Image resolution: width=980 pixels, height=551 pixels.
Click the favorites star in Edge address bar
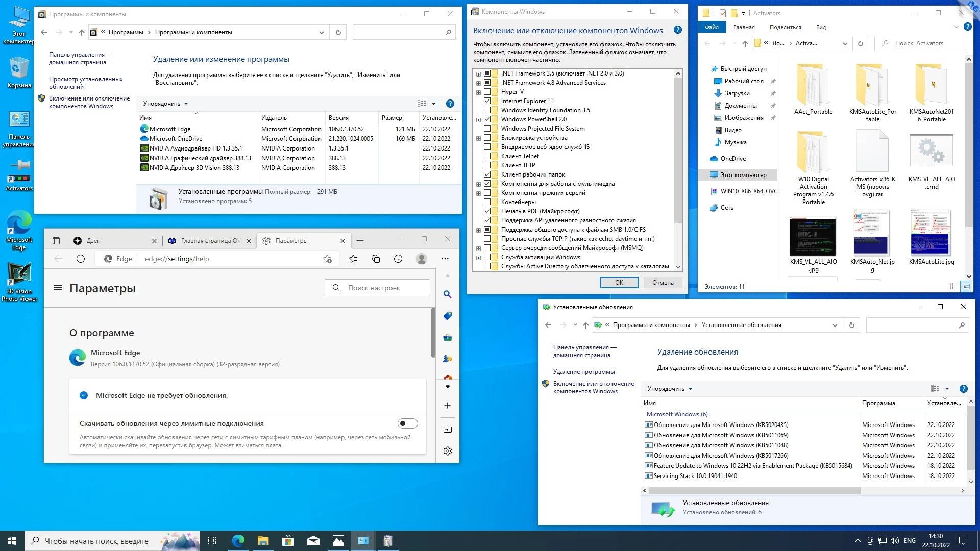[327, 259]
